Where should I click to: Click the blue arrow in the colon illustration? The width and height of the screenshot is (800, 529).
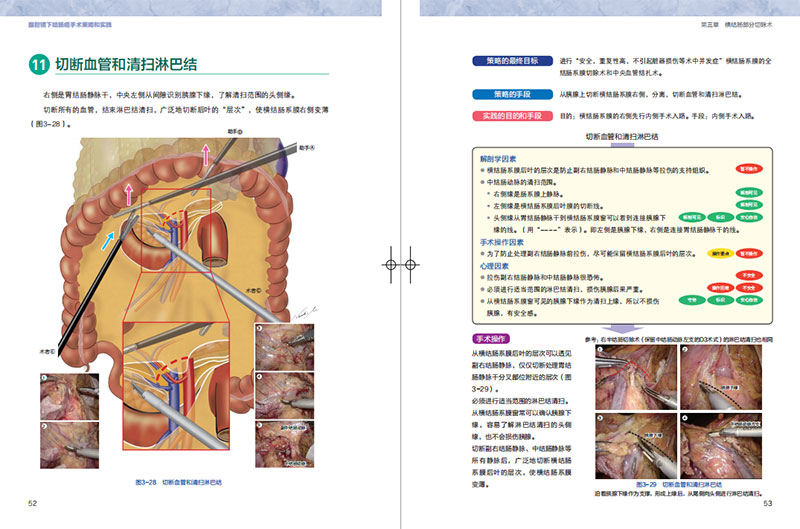(108, 241)
